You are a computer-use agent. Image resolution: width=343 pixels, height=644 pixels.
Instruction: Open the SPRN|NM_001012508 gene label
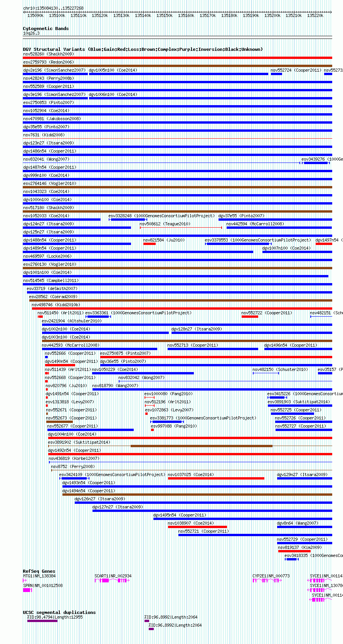pyautogui.click(x=43, y=585)
